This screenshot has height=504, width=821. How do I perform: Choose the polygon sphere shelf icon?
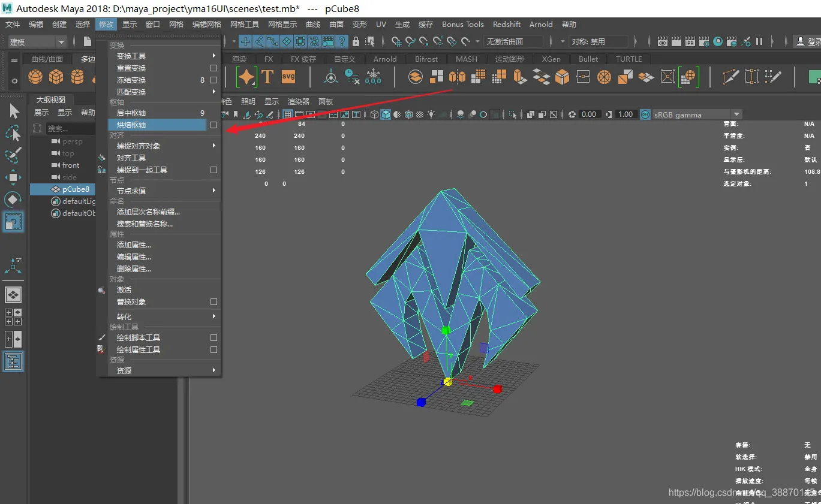click(35, 77)
